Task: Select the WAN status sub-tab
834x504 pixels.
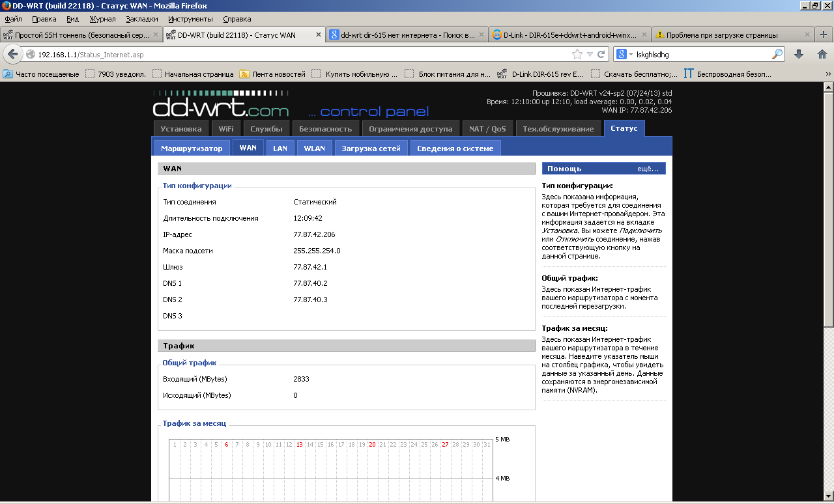Action: (248, 148)
